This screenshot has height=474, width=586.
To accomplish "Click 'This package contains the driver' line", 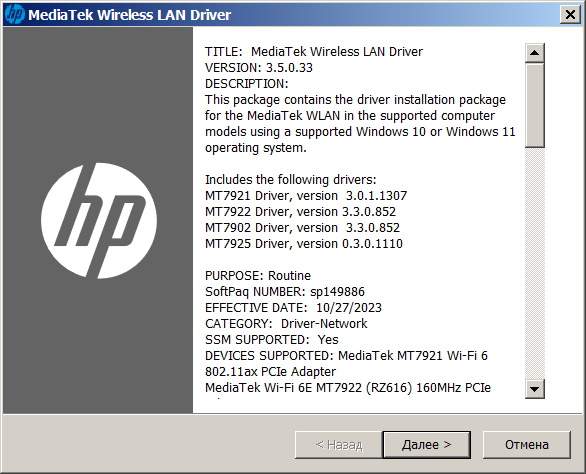I will (355, 100).
